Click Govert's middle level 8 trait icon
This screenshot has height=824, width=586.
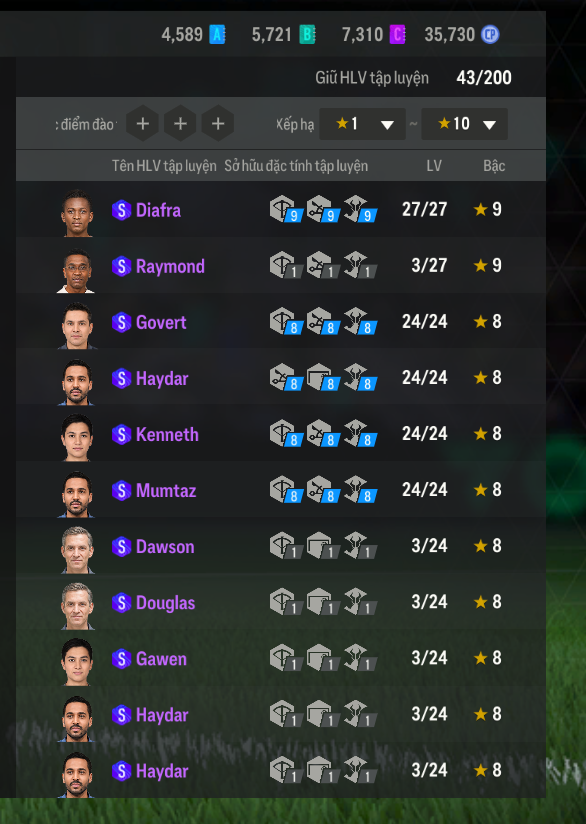click(323, 322)
